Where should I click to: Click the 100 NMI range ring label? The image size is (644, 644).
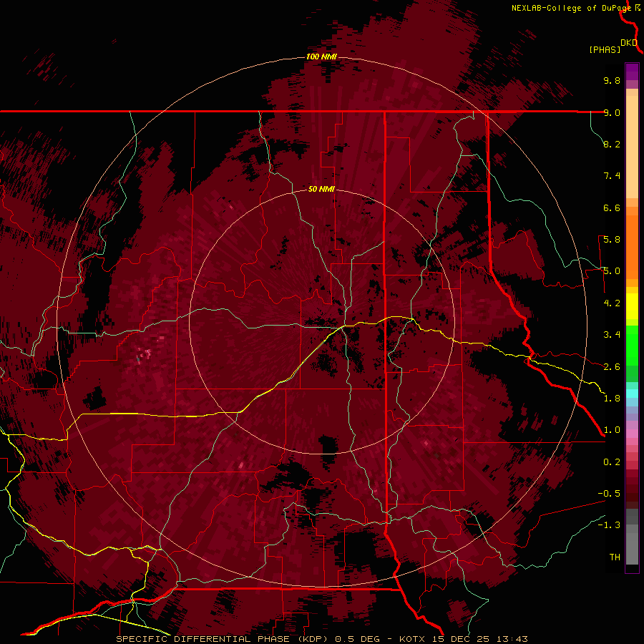321,57
